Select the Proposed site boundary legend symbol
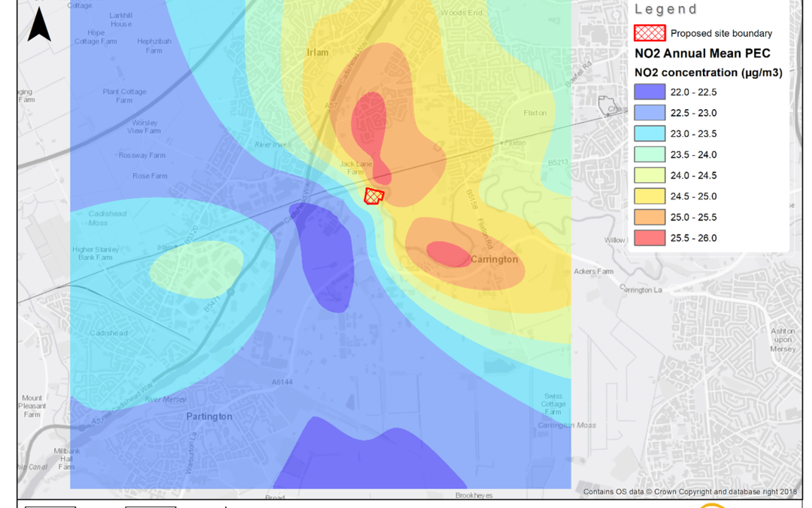This screenshot has width=812, height=508. pyautogui.click(x=648, y=32)
